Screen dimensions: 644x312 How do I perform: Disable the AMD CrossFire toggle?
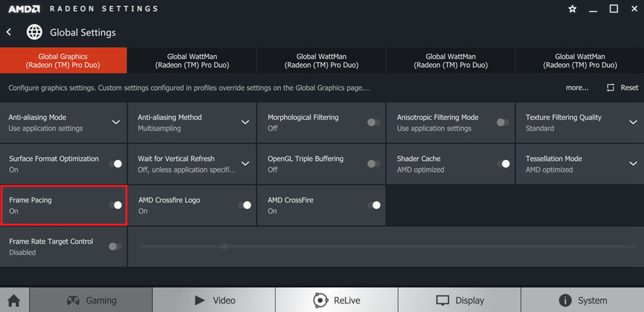click(374, 205)
